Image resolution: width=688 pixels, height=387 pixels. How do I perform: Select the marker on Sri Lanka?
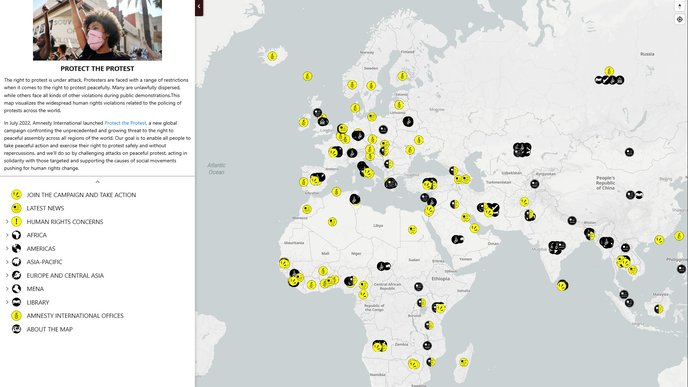(562, 286)
